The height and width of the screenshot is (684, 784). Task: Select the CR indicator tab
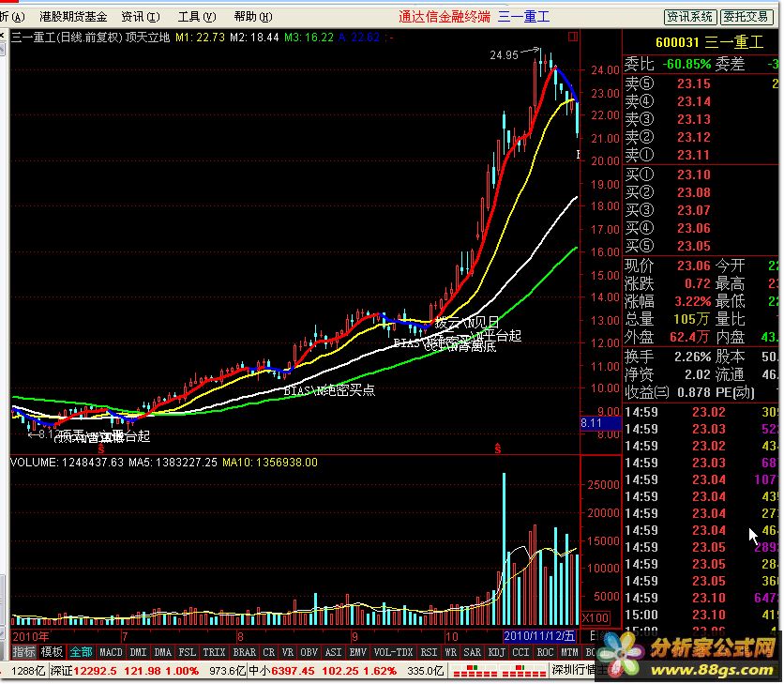(269, 652)
